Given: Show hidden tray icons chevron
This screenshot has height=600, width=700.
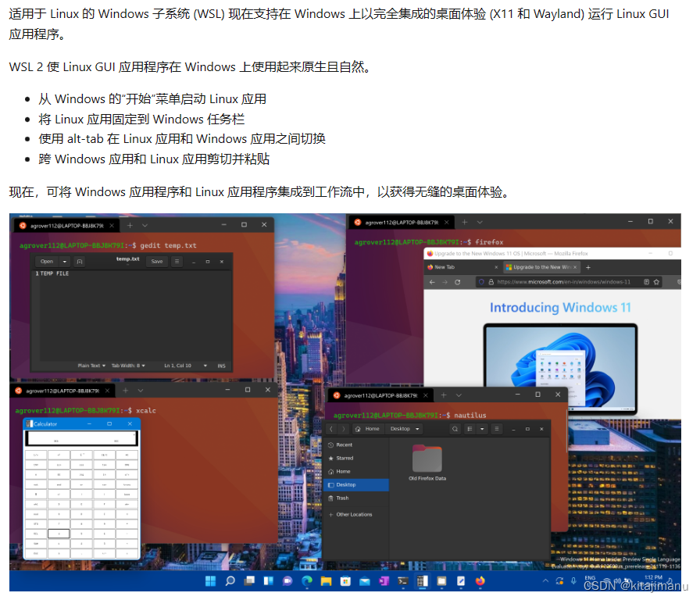Looking at the screenshot, I should 545,580.
